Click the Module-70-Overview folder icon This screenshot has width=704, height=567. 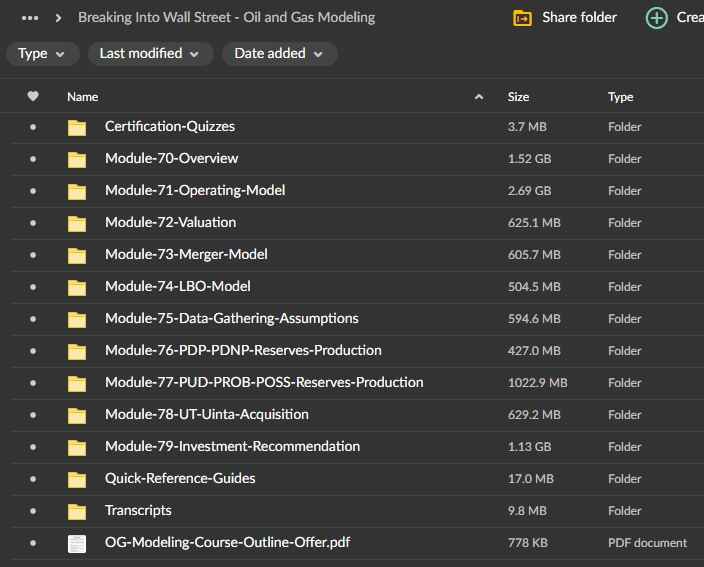coord(77,159)
